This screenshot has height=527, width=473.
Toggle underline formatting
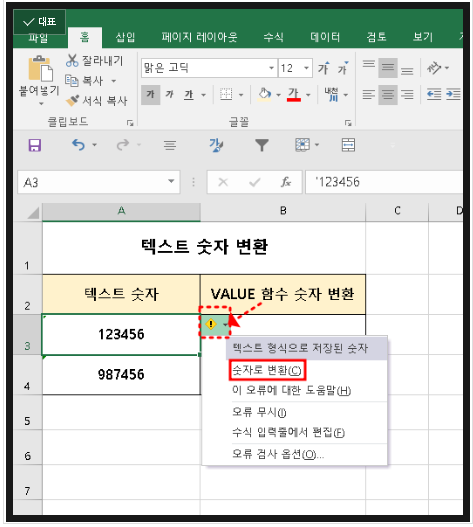click(x=189, y=95)
